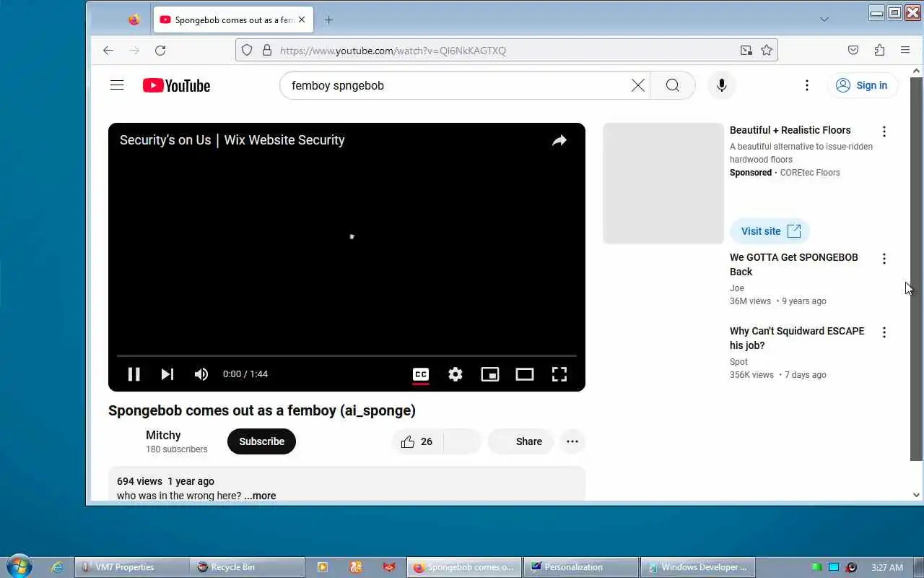Subscribe to the Mitchy channel
Screen dimensions: 924x578
[x=261, y=441]
